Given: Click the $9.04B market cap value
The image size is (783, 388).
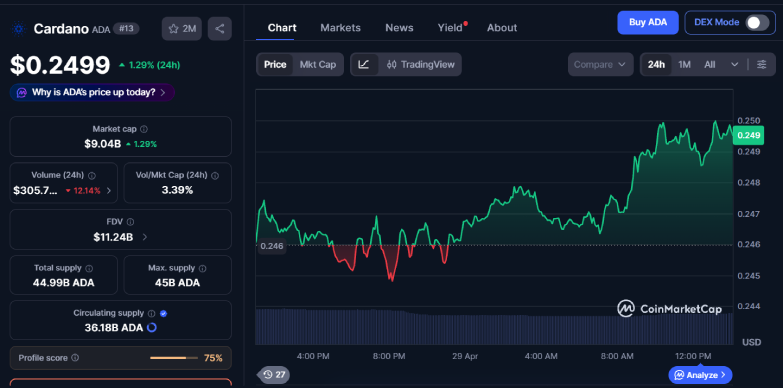Looking at the screenshot, I should [102, 144].
